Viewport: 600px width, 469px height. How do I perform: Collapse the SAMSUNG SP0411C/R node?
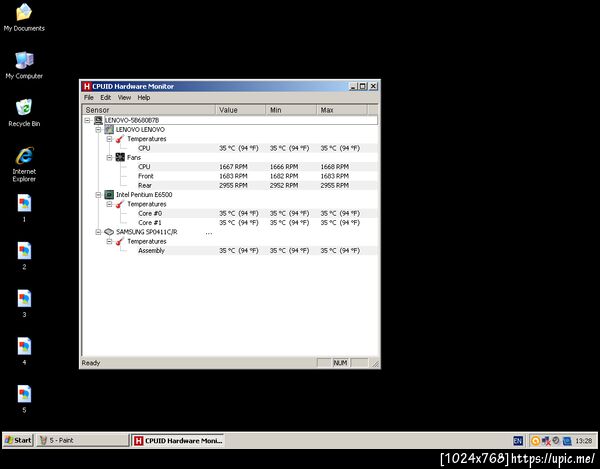[x=98, y=232]
